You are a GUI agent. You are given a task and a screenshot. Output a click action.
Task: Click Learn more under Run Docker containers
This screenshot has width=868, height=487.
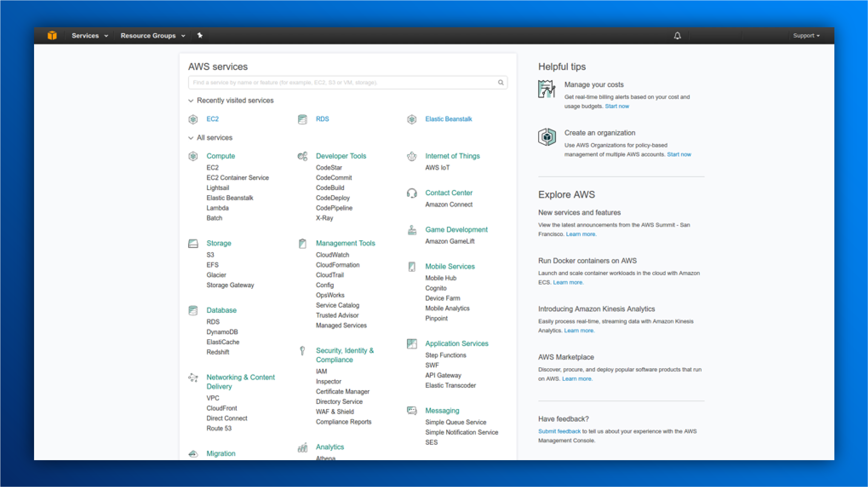click(x=568, y=282)
